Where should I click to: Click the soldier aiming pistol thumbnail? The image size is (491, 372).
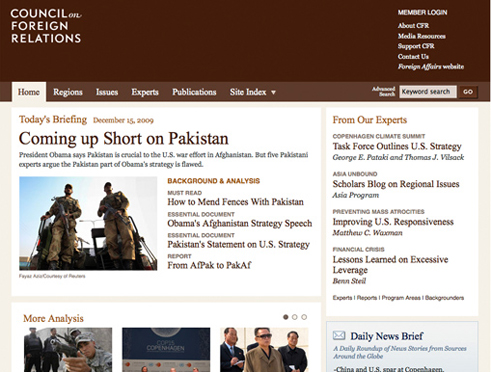(68, 350)
